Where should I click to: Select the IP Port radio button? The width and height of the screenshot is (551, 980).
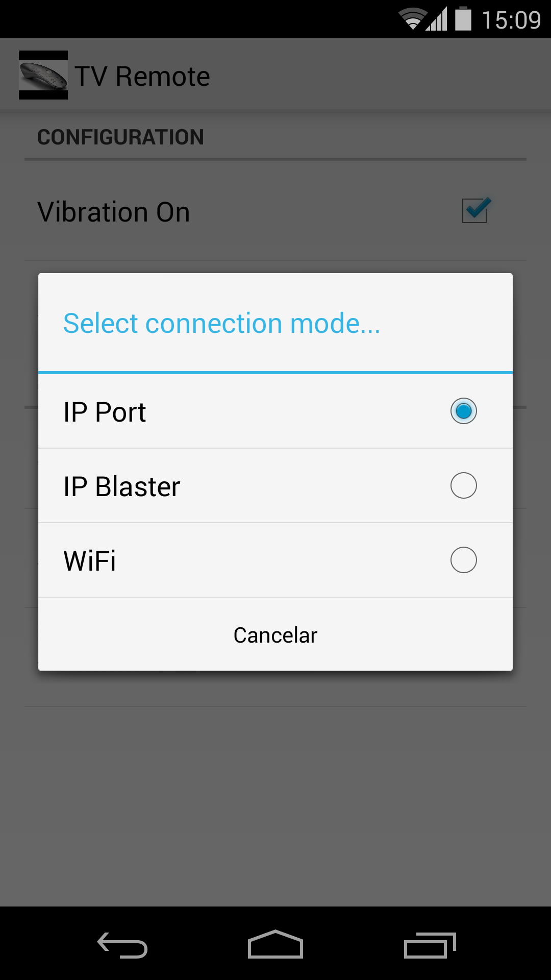coord(464,411)
